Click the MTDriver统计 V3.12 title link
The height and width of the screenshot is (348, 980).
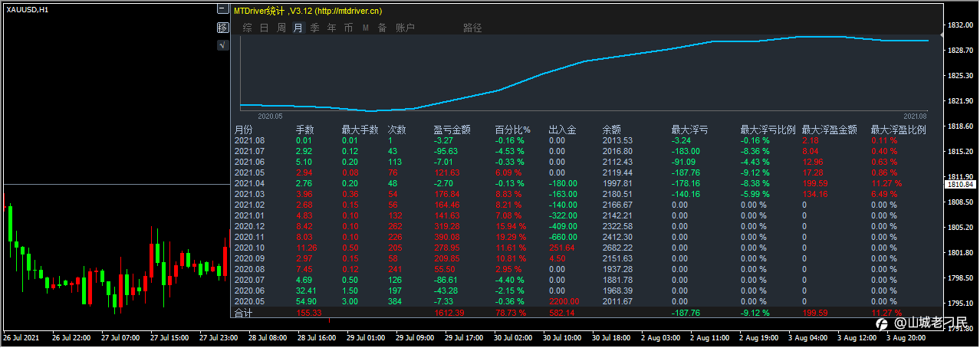point(308,11)
